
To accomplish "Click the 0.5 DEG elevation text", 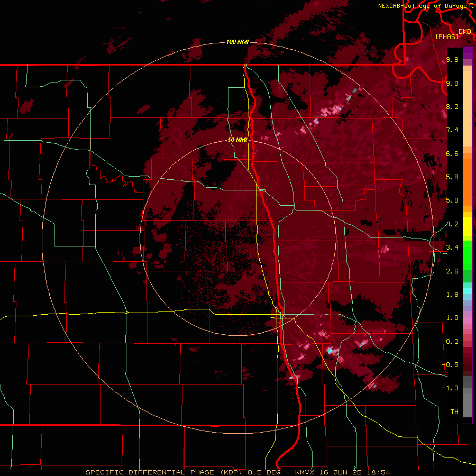I will coord(264,472).
